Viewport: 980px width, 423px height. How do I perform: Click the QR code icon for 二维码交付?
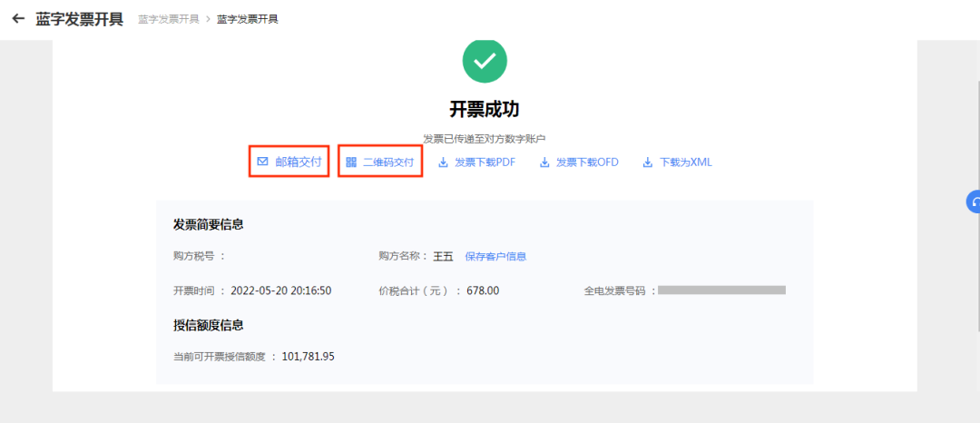(351, 162)
